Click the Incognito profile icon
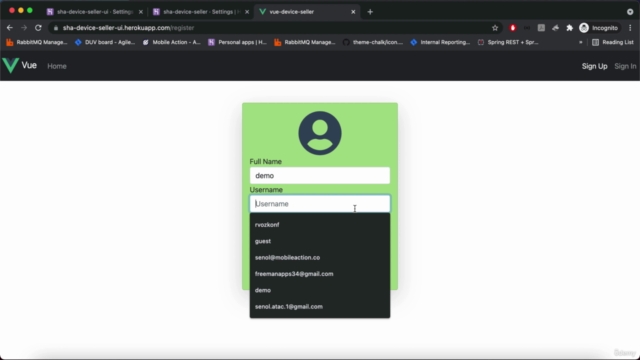This screenshot has width=640, height=360. point(584,28)
